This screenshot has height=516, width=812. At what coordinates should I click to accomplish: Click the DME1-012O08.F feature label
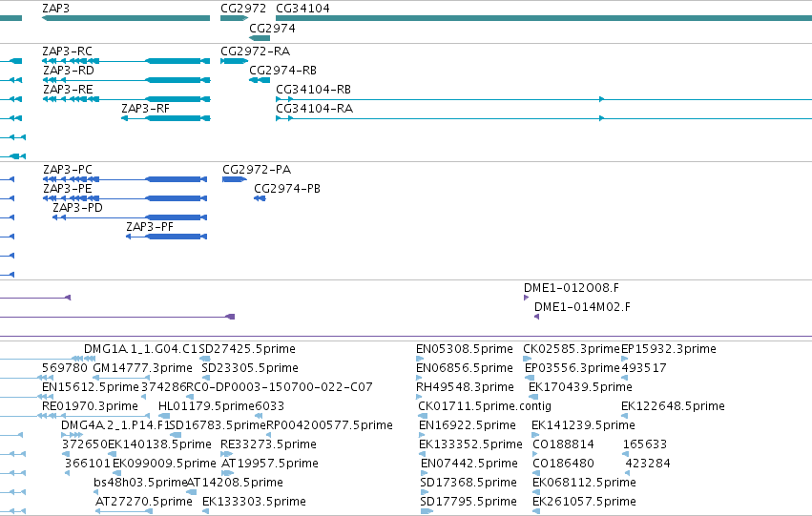572,288
